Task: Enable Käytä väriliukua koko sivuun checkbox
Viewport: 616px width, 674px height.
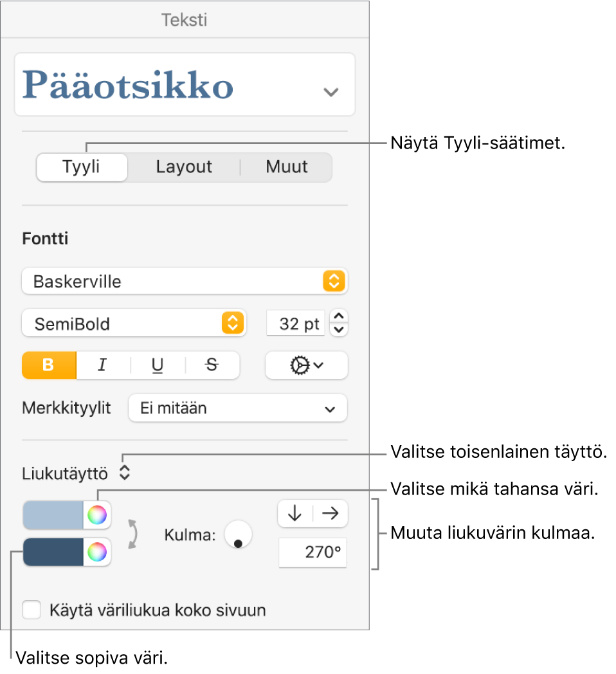Action: pos(32,610)
